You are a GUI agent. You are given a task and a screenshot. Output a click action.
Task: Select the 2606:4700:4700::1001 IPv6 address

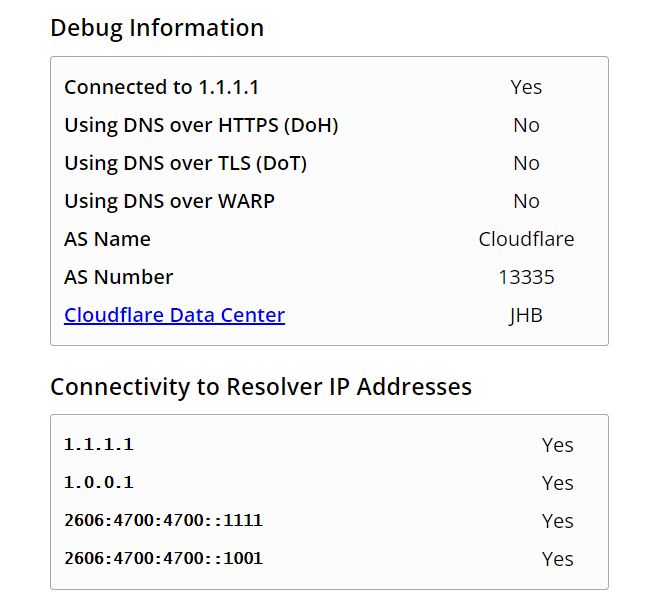coord(163,558)
